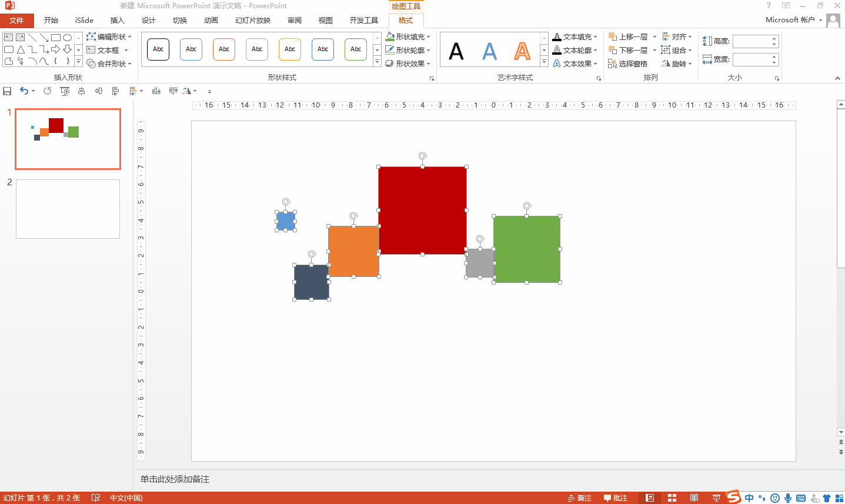Toggle the notes pane (备注)
This screenshot has width=845, height=504.
[580, 498]
